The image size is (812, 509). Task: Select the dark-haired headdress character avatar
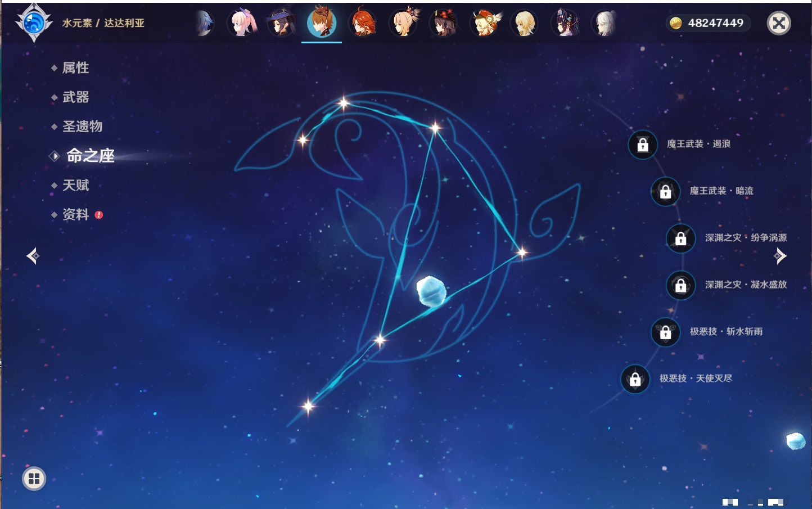[565, 23]
